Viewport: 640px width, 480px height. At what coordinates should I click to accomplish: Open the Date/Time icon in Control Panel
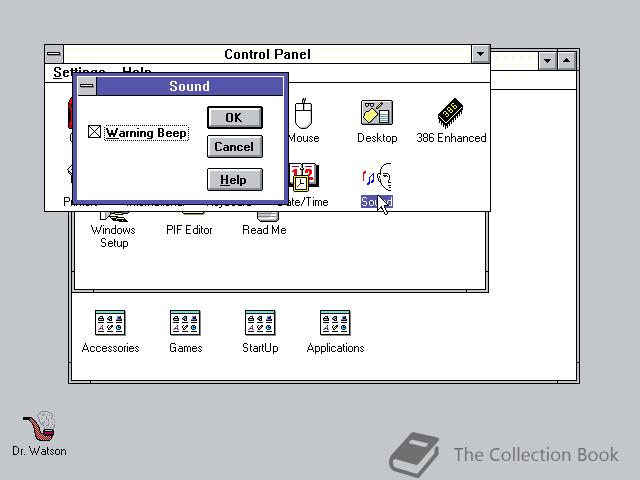coord(304,177)
